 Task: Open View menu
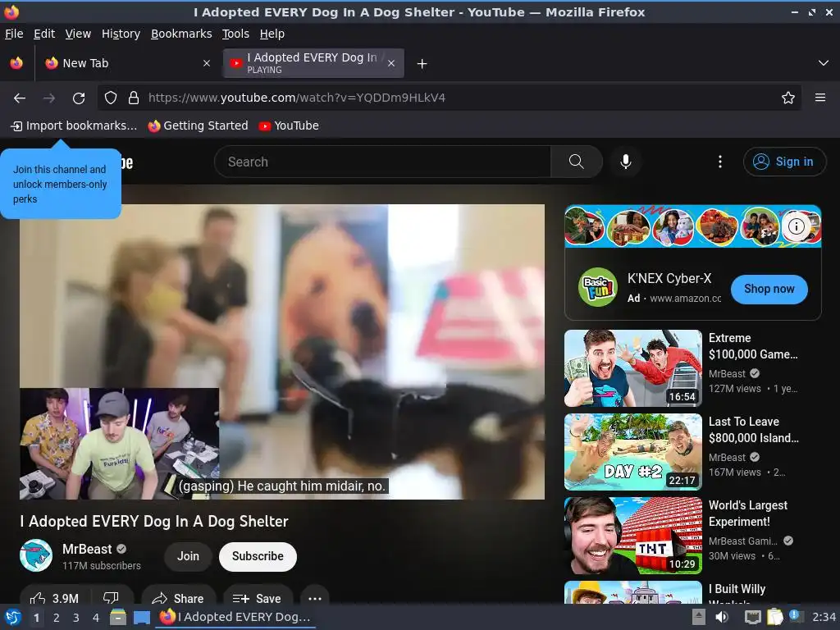coord(78,34)
